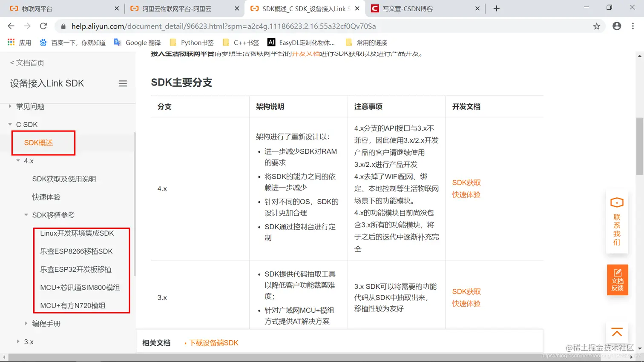Open 快速体验 in the sidebar tree
Image resolution: width=644 pixels, height=362 pixels.
tap(46, 197)
